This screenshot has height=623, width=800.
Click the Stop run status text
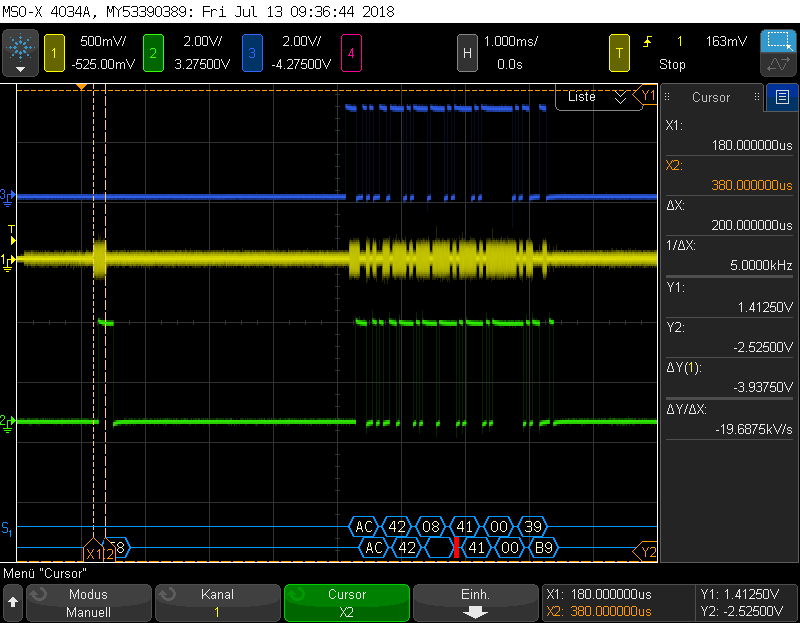pos(672,65)
